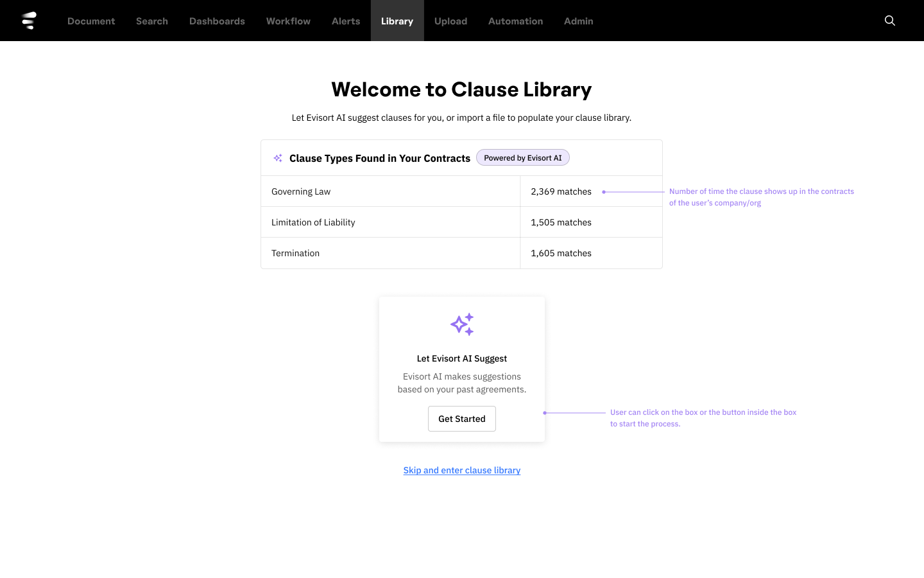Viewport: 924px width, 578px height.
Task: Open the Automation section
Action: coord(515,21)
